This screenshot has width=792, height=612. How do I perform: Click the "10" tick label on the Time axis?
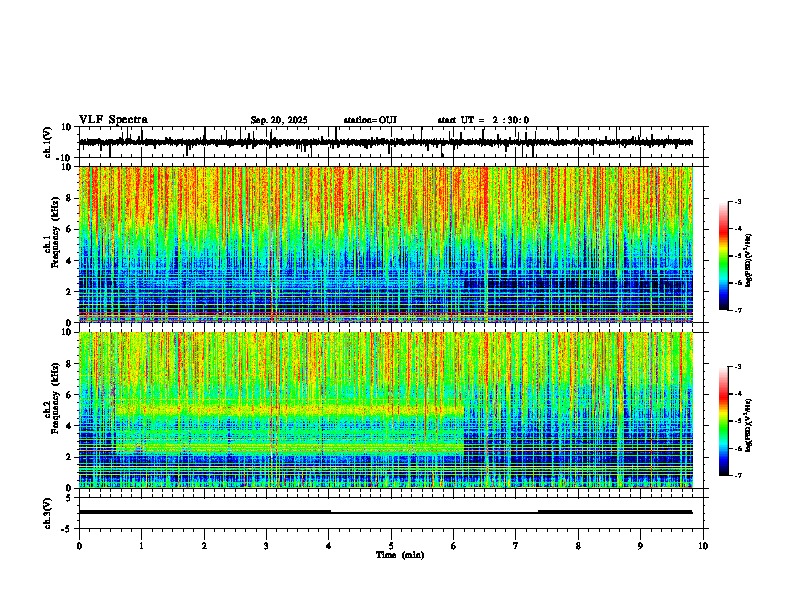pyautogui.click(x=703, y=546)
